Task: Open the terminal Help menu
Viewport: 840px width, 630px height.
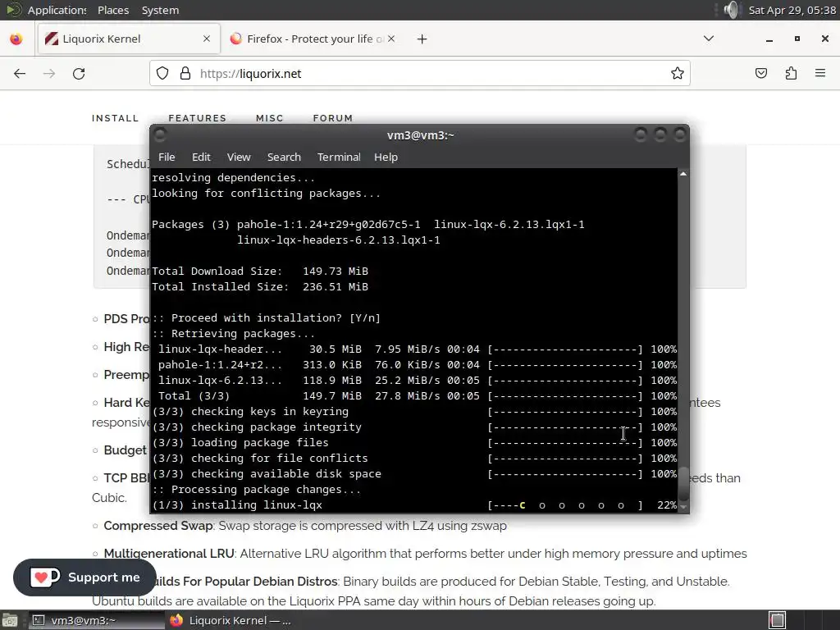Action: click(386, 157)
